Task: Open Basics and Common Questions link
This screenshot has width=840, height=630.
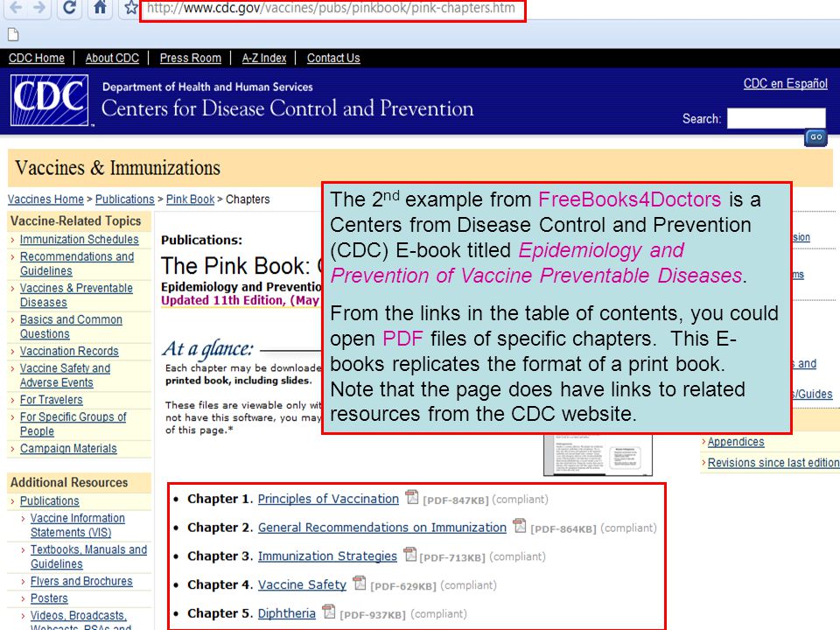Action: click(71, 326)
